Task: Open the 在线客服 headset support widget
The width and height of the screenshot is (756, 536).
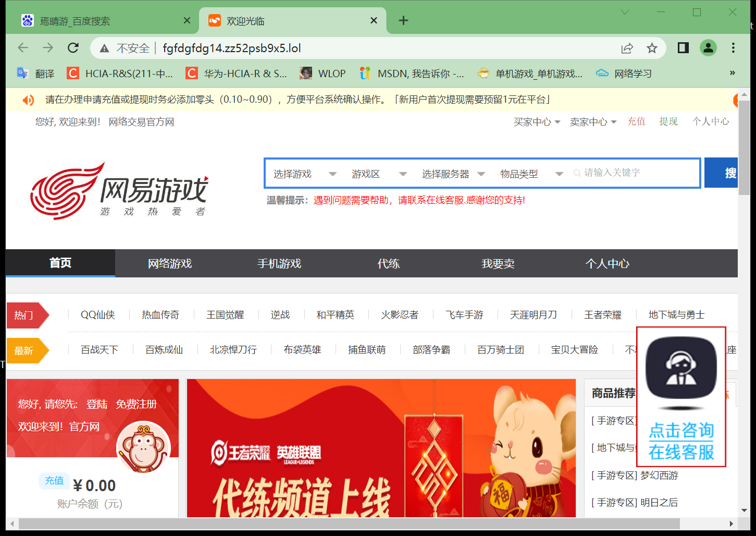Action: pos(681,397)
